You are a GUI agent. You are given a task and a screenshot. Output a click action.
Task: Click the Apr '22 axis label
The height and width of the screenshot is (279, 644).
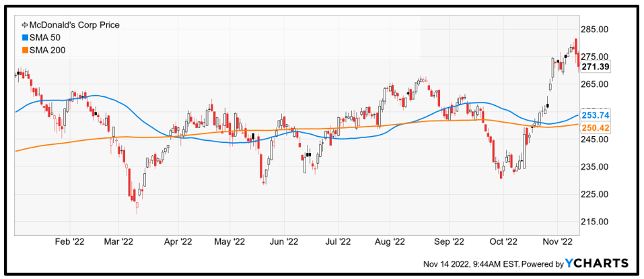178,241
